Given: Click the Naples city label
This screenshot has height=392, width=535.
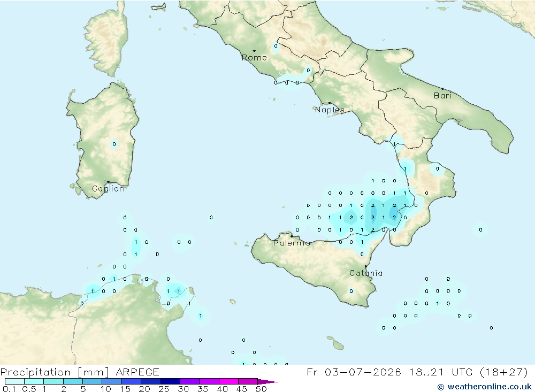Looking at the screenshot, I should [330, 110].
